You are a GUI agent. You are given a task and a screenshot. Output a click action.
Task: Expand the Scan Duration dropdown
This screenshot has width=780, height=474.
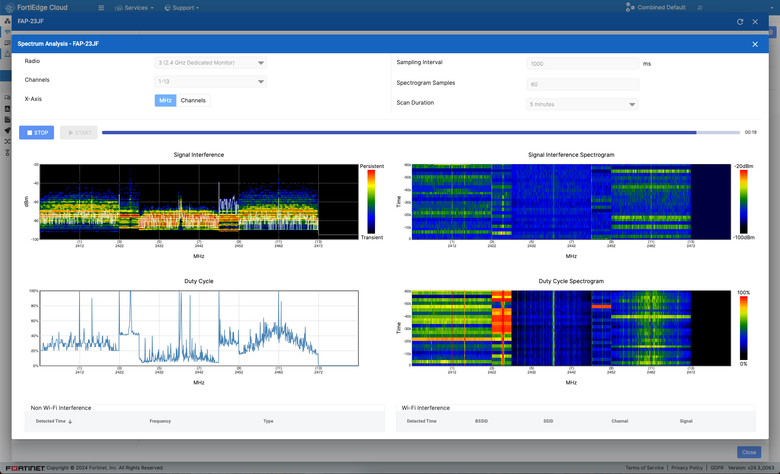(582, 104)
